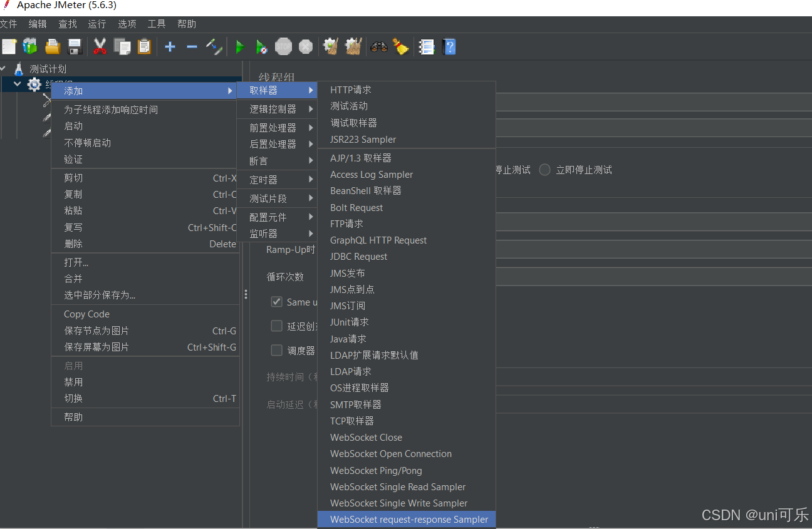Open the 工具 menu

(157, 24)
